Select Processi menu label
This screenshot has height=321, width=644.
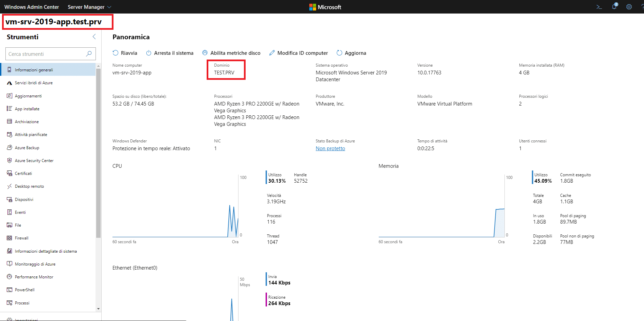coord(22,303)
